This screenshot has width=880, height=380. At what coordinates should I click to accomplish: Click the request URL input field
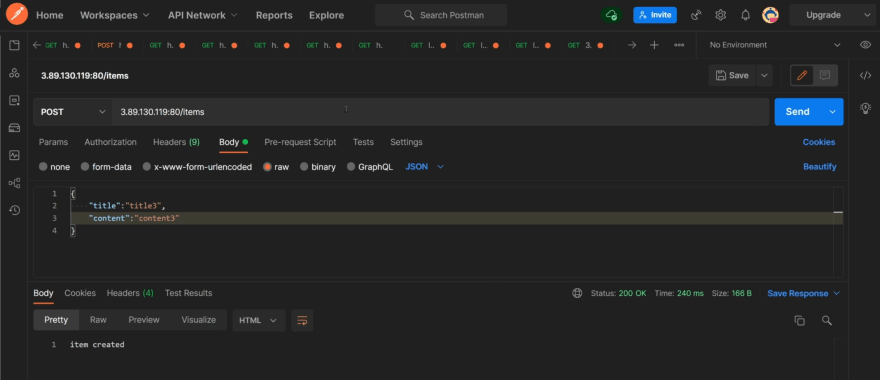pyautogui.click(x=441, y=112)
